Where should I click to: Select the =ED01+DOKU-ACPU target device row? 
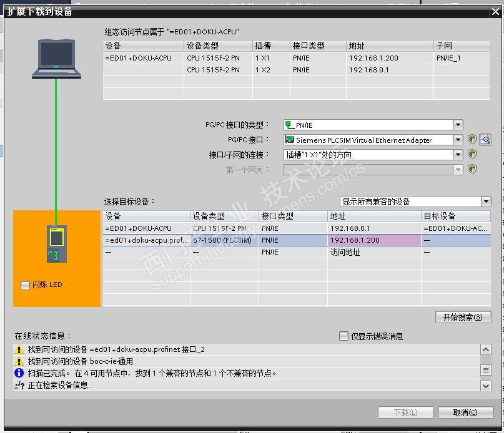(x=297, y=228)
